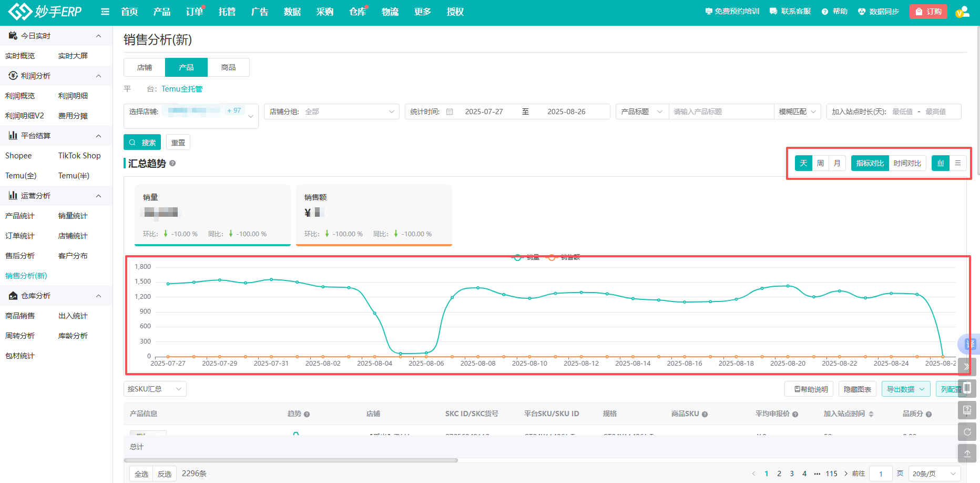Viewport: 980px width, 483px height.
Task: Click the 导出数据 export button
Action: click(905, 389)
